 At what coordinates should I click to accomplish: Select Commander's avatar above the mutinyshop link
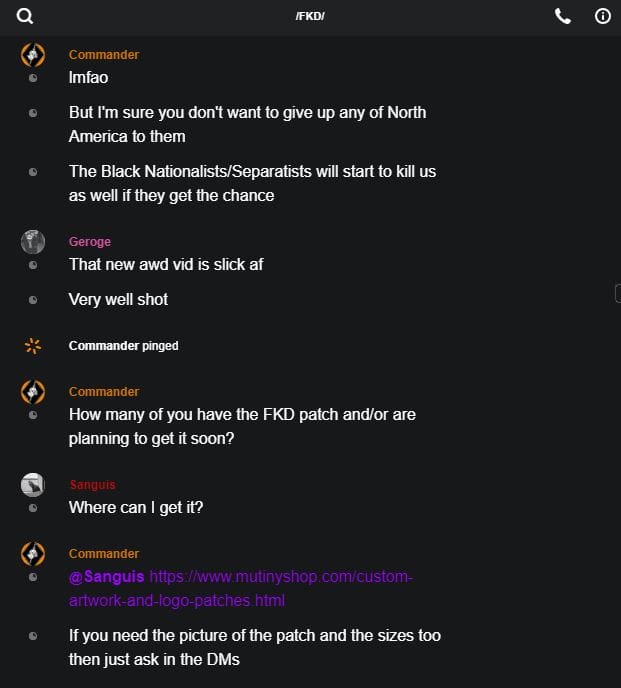click(33, 554)
